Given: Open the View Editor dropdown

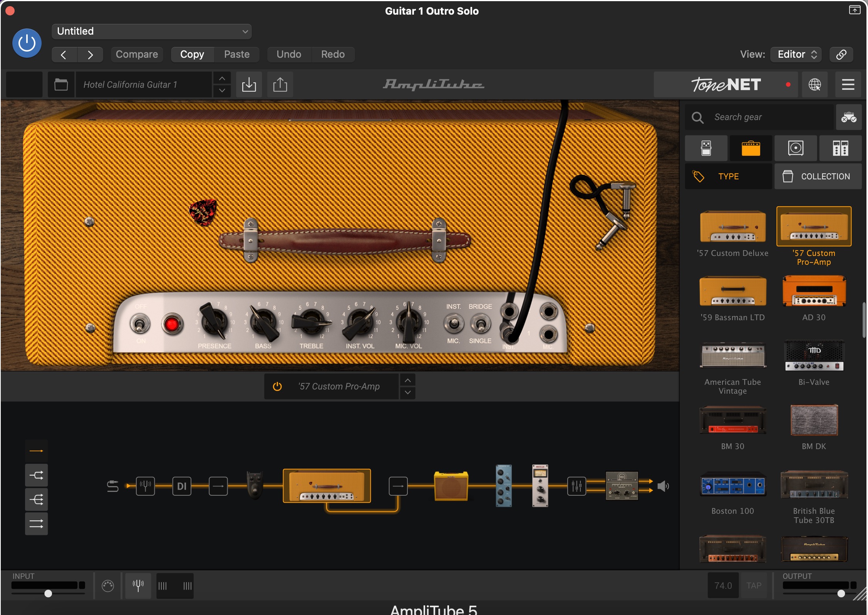Looking at the screenshot, I should 796,54.
